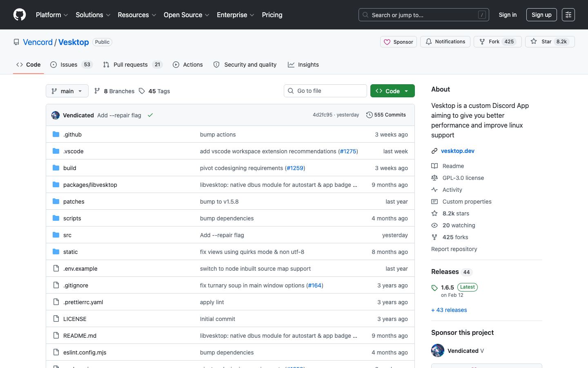Go to the Pricing page
Viewport: 588px width, 368px height.
(x=272, y=15)
